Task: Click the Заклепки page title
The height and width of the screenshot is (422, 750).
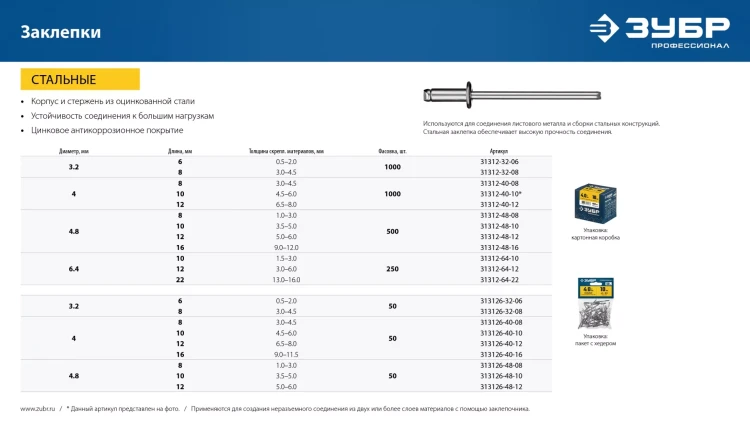Action: (61, 32)
